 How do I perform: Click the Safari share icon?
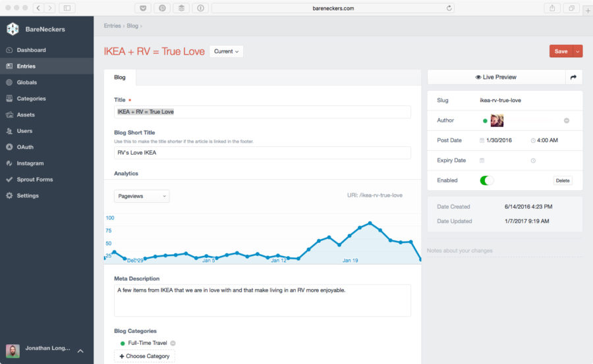552,8
